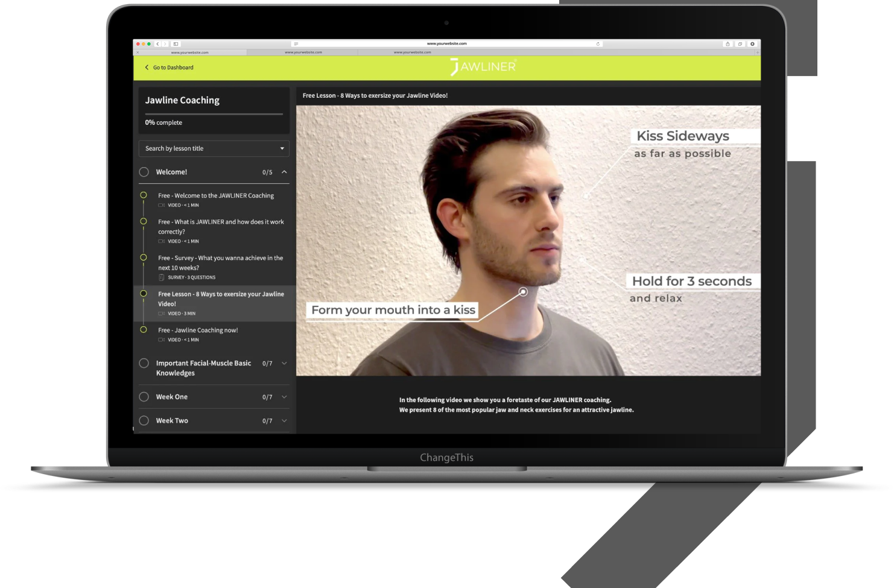Click Important Facial-Muscle Basic Knowledges module title
Image resolution: width=894 pixels, height=588 pixels.
pos(203,368)
